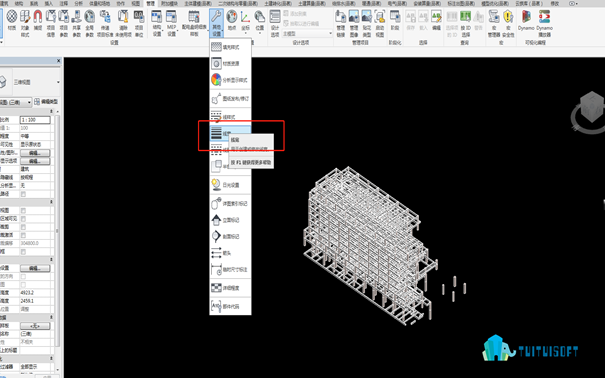Open 宏安全性 (Macro Security)
This screenshot has width=605, height=378.
point(508,23)
